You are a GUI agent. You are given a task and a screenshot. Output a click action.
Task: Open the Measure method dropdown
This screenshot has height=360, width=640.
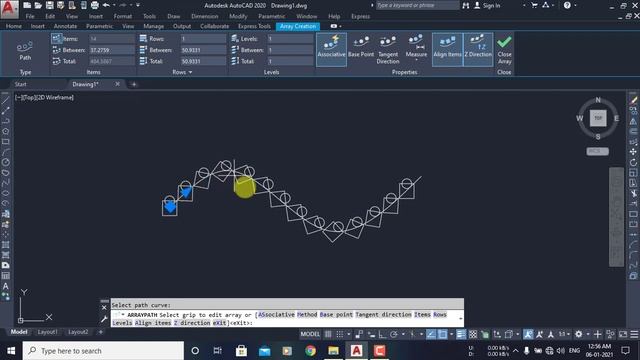click(416, 60)
